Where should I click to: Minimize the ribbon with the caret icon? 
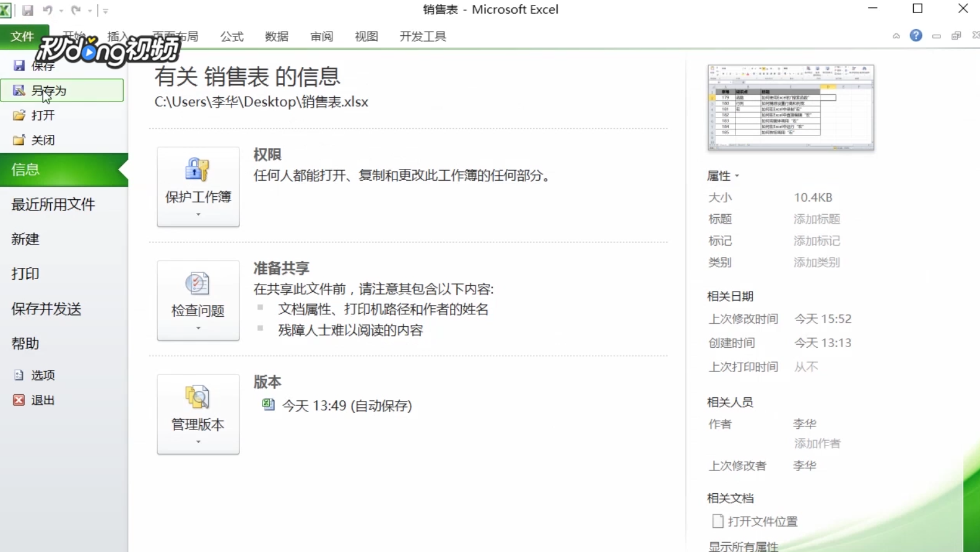click(896, 36)
